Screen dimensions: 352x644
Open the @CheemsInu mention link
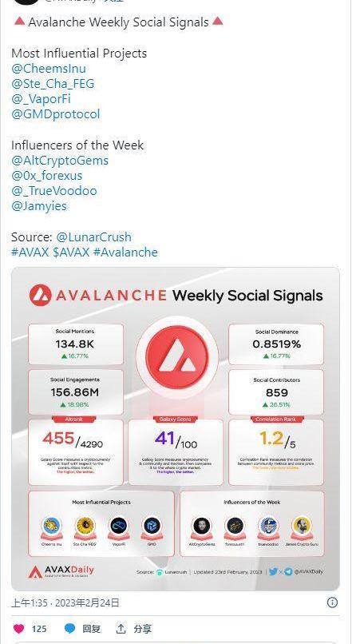(x=49, y=69)
